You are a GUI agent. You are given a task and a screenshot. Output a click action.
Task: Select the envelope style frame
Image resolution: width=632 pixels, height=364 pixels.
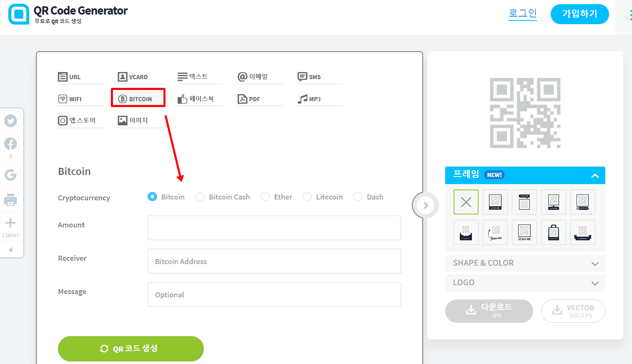(466, 232)
